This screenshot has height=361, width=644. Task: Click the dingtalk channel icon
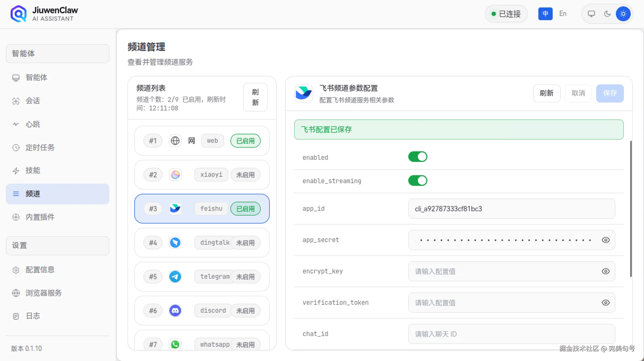coord(175,243)
